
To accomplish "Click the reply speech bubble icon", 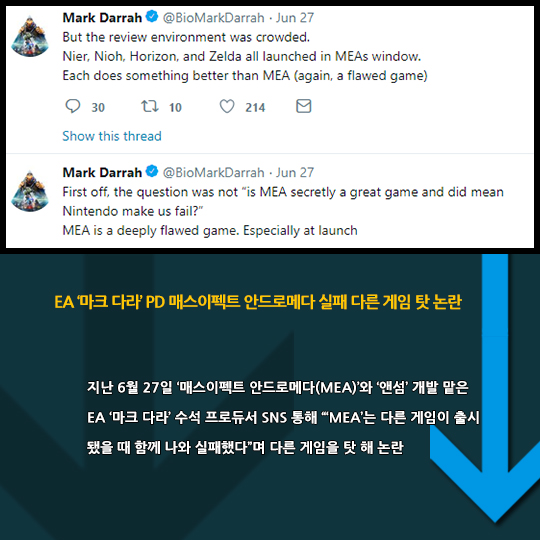I will click(73, 106).
